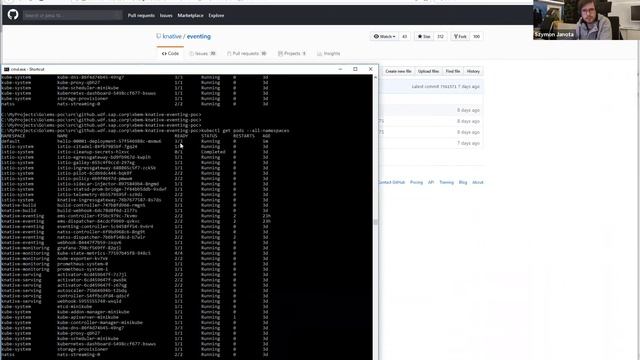The height and width of the screenshot is (360, 640).
Task: Click the eventing-controller pod name
Action: tap(105, 227)
